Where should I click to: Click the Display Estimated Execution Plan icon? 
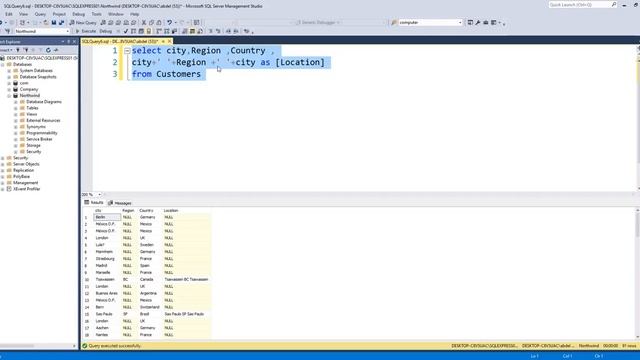133,31
